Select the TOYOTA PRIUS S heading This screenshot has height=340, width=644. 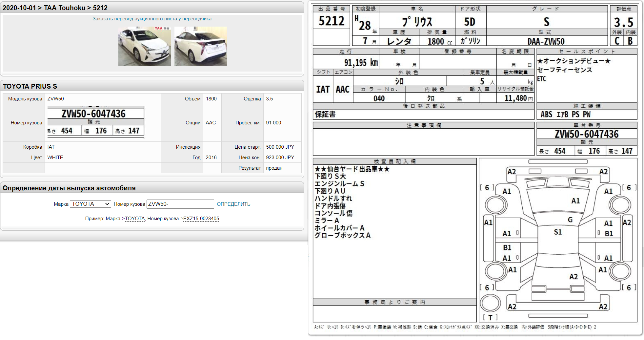pyautogui.click(x=30, y=86)
